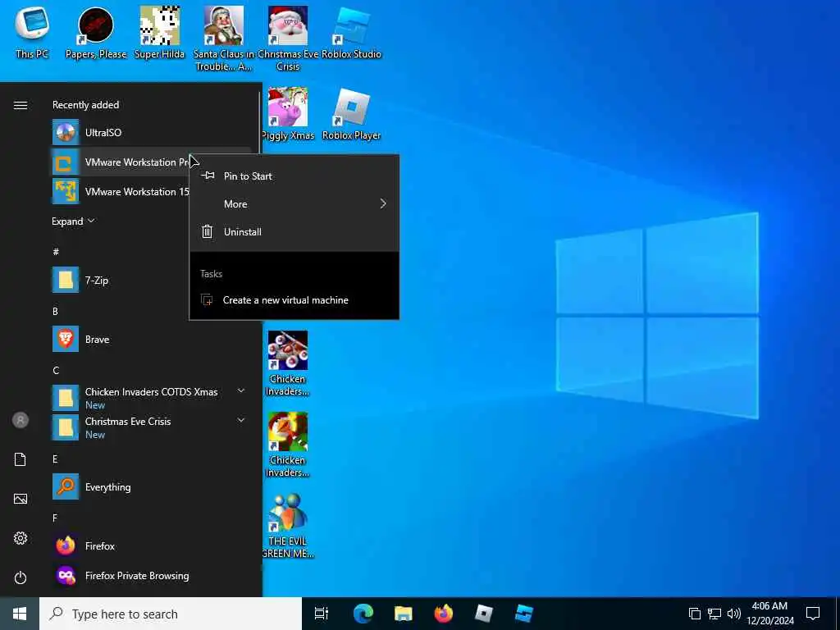Open File Explorer from taskbar

pos(403,614)
